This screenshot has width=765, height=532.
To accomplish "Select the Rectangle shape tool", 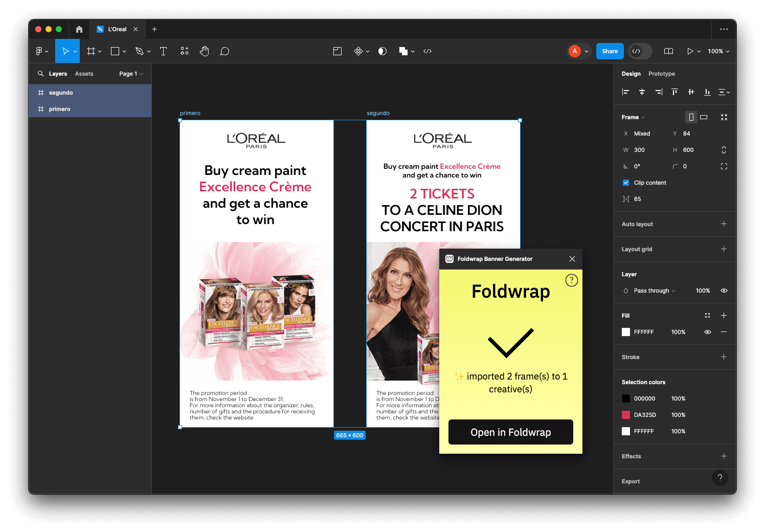I will click(115, 51).
